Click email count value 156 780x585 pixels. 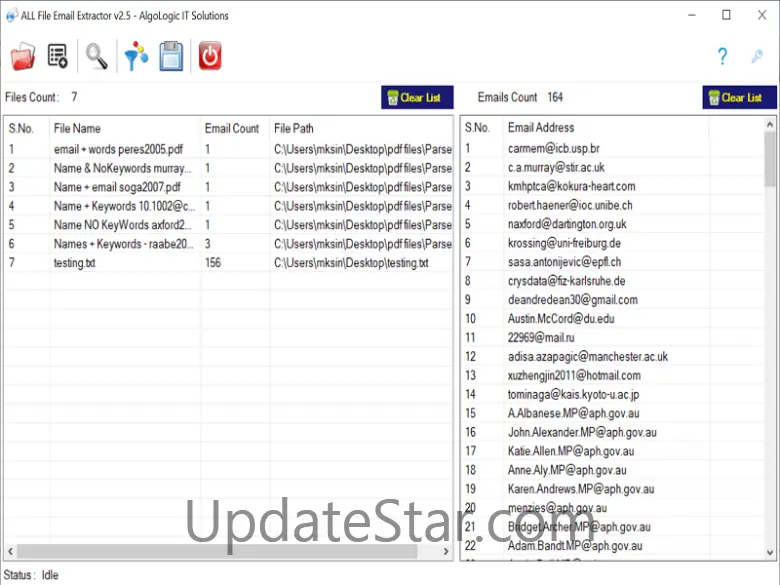pos(213,263)
